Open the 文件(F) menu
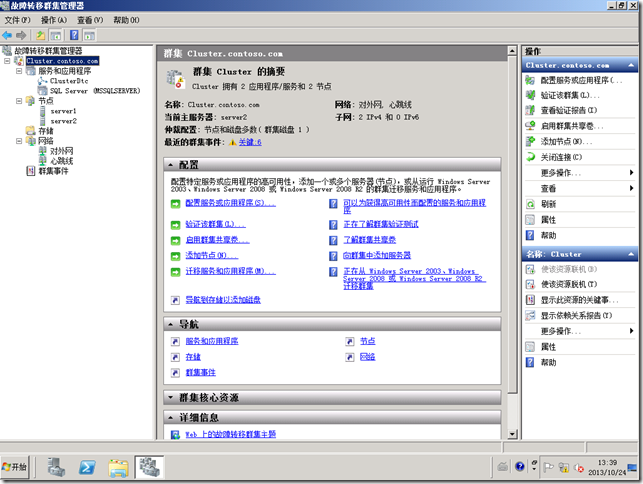Viewport: 643px width, 484px height. 17,20
